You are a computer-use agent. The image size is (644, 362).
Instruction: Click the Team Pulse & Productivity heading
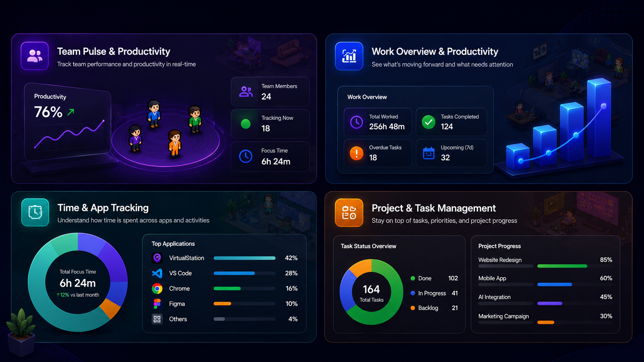coord(114,52)
